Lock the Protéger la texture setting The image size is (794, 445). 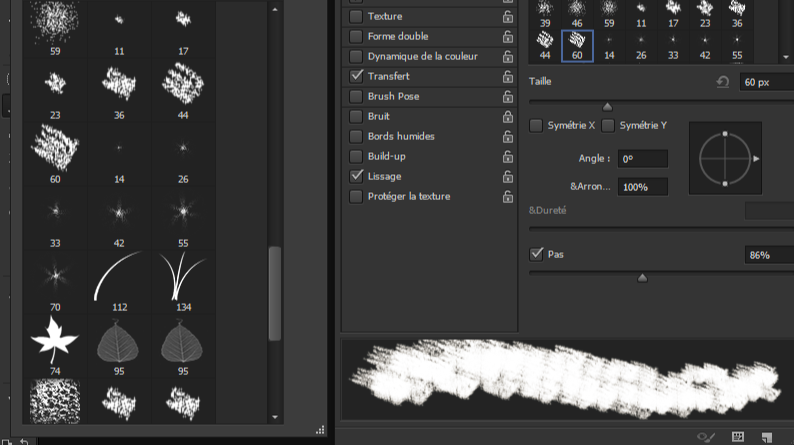click(x=507, y=197)
